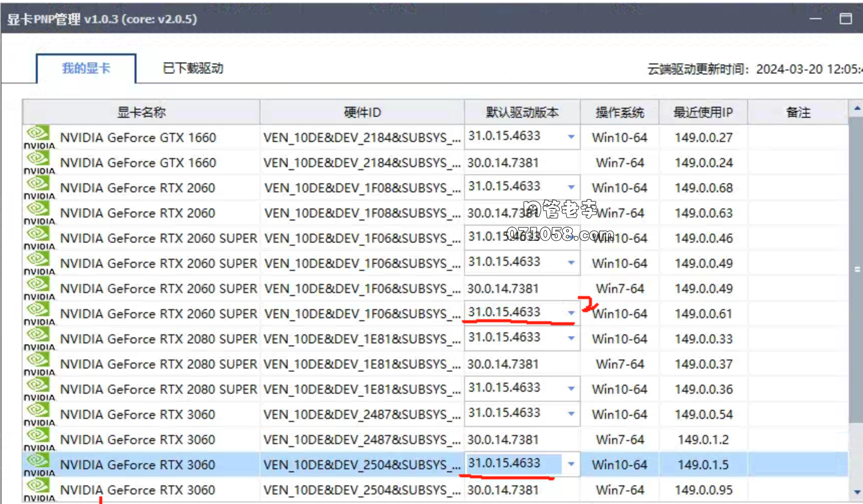Viewport: 863px width, 504px height.
Task: Click NVIDIA icon in row with IP 149.0.0.54
Action: (x=39, y=414)
